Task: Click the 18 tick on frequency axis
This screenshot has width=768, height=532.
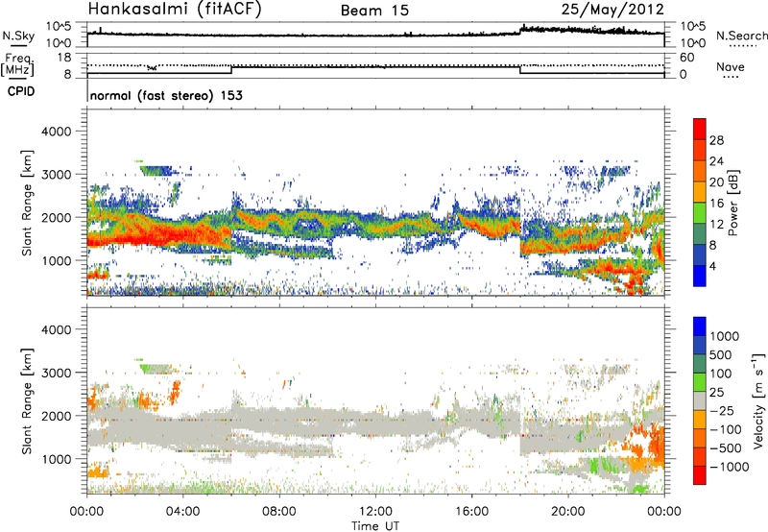Action: click(64, 58)
